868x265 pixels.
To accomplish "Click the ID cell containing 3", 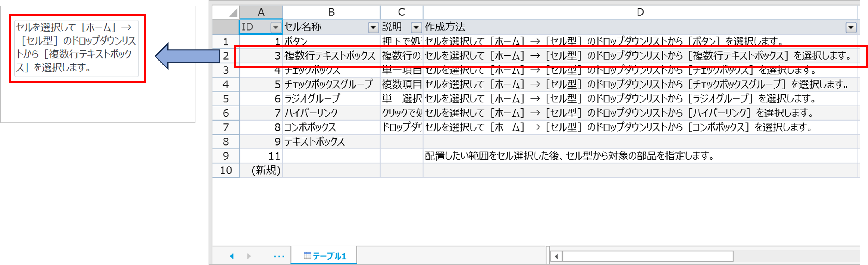I will tap(261, 56).
